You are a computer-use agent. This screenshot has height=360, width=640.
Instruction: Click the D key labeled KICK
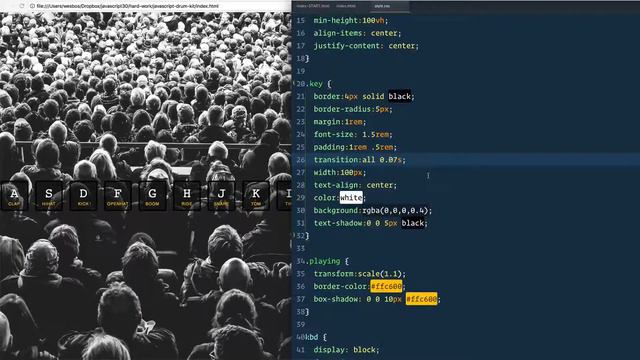83,196
